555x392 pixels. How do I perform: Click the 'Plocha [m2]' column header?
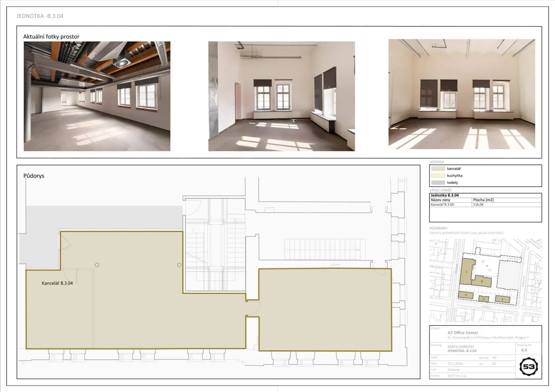click(483, 200)
